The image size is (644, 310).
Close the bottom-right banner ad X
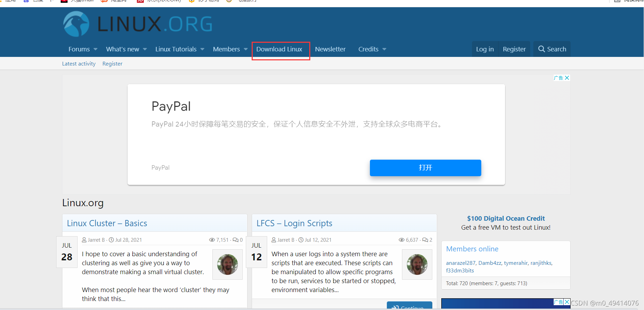coord(567,302)
